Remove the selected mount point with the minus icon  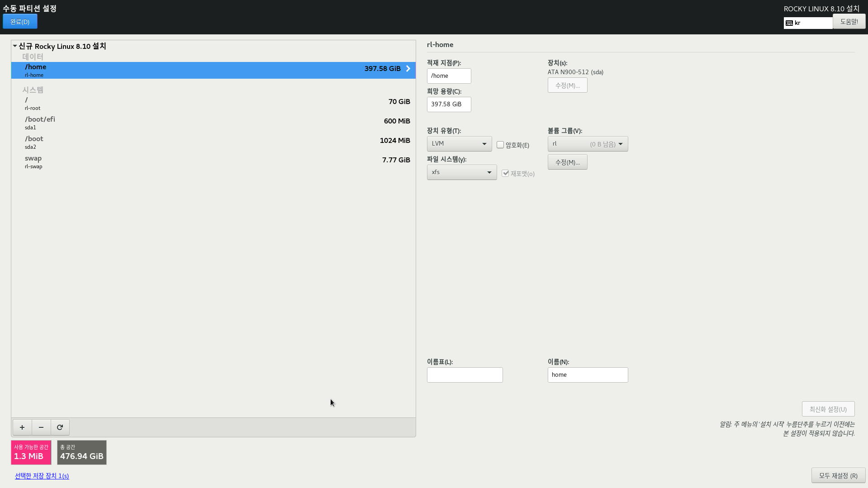(41, 427)
